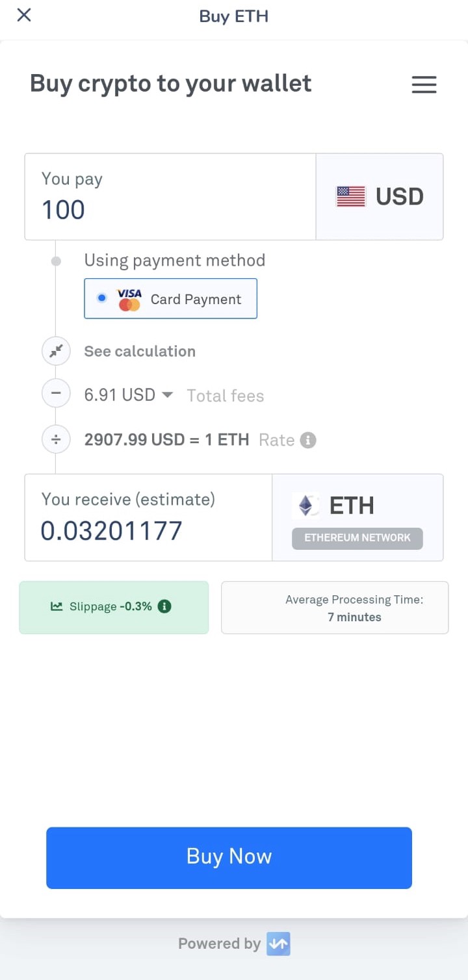Close the Buy ETH screen
This screenshot has width=468, height=980.
point(24,15)
